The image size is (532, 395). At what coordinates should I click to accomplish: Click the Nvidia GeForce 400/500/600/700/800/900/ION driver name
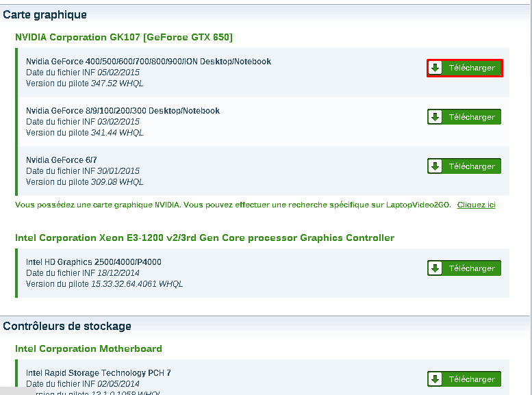click(x=149, y=62)
